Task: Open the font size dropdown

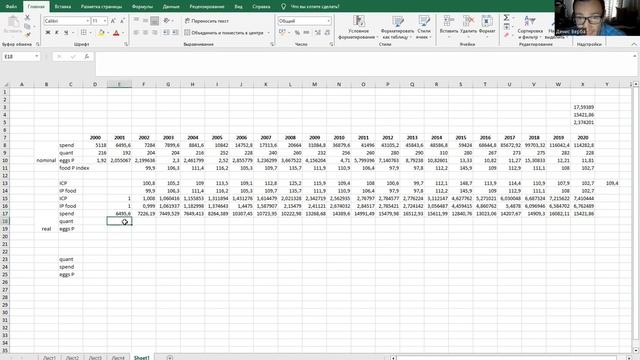Action: [x=105, y=21]
